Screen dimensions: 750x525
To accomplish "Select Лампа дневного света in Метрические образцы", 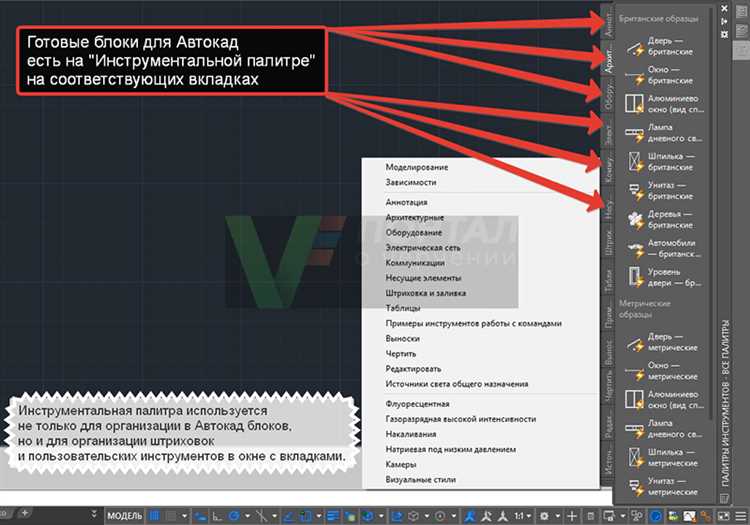I will (x=664, y=428).
